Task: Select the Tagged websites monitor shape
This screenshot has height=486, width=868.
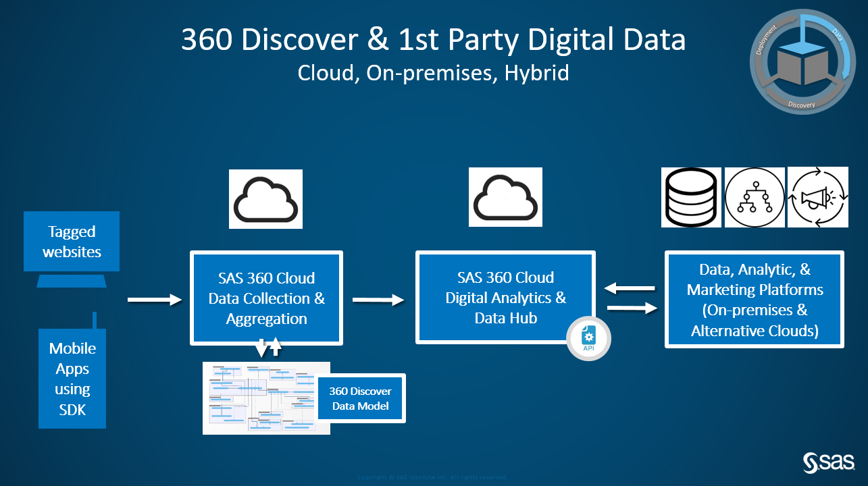Action: 72,242
